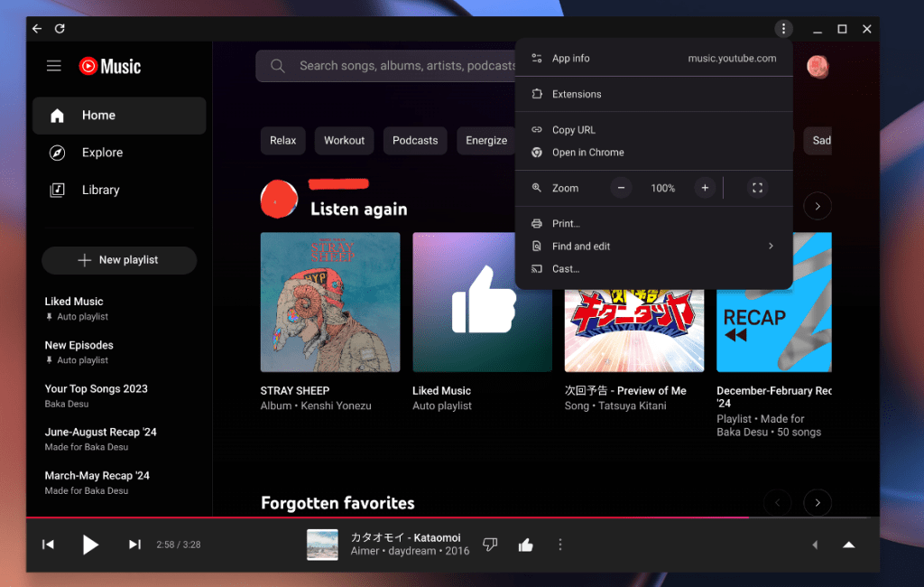Viewport: 924px width, 587px height.
Task: Seek on the red playback progress bar
Action: [x=453, y=517]
